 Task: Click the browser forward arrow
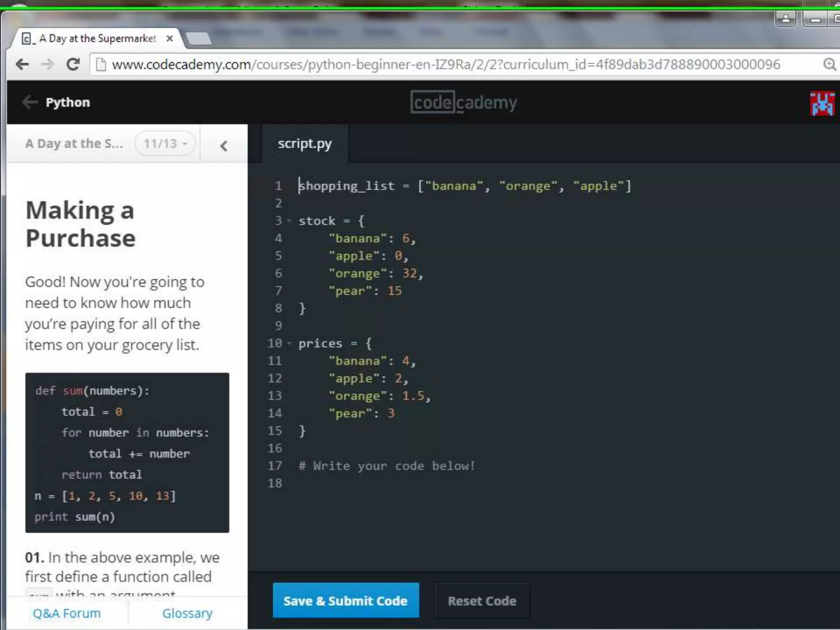coord(48,64)
